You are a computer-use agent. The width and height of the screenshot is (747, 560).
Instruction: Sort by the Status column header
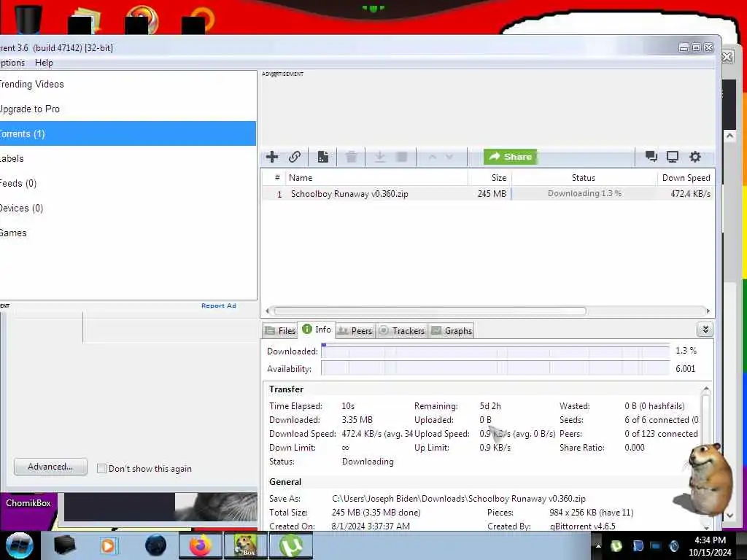tap(584, 178)
